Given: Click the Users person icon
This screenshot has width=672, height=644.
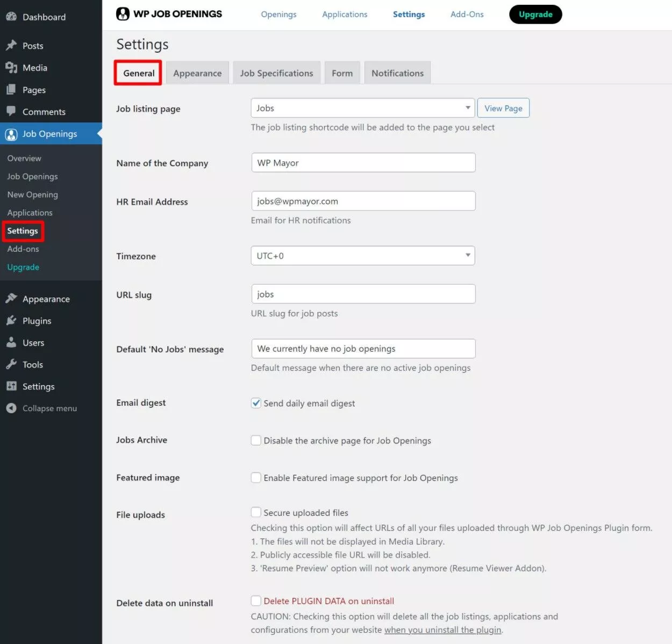Looking at the screenshot, I should [x=11, y=342].
